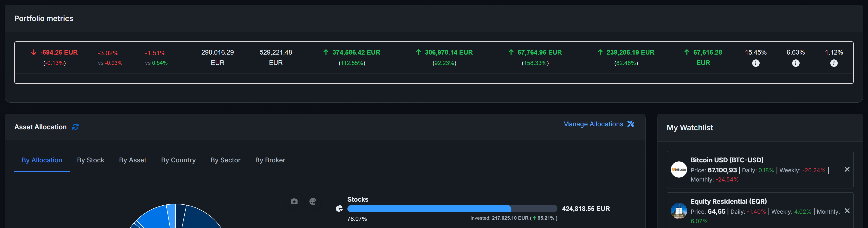Screen dimensions: 868x228
Task: Remove Bitcoin USD from the watchlist
Action: click(x=847, y=169)
